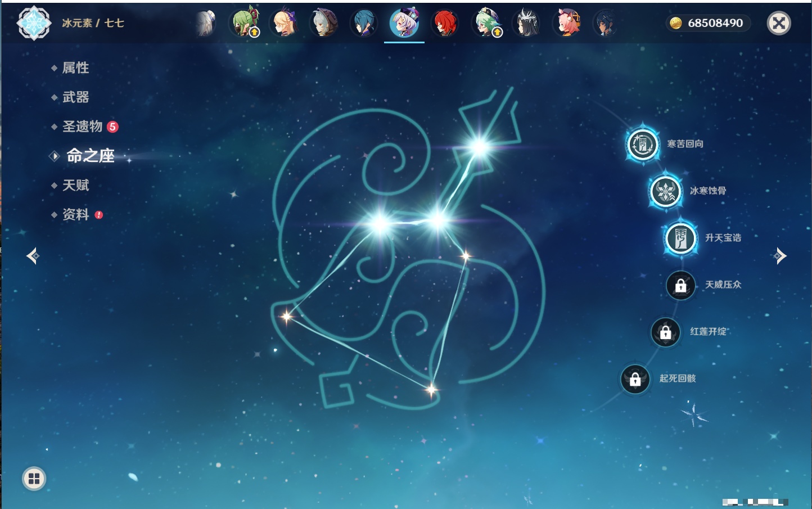
Task: Open the 寒苦回向 constellation node icon
Action: click(x=643, y=145)
